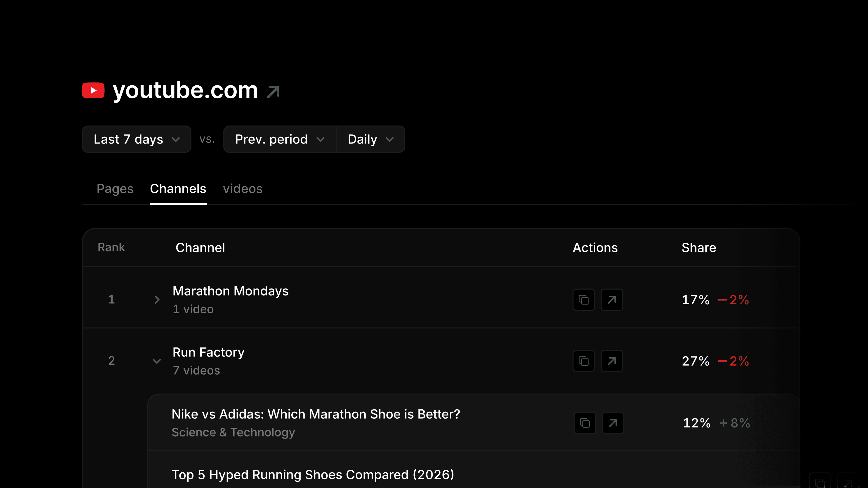Open Top 5 Hyped Running Shoes video

point(313,475)
